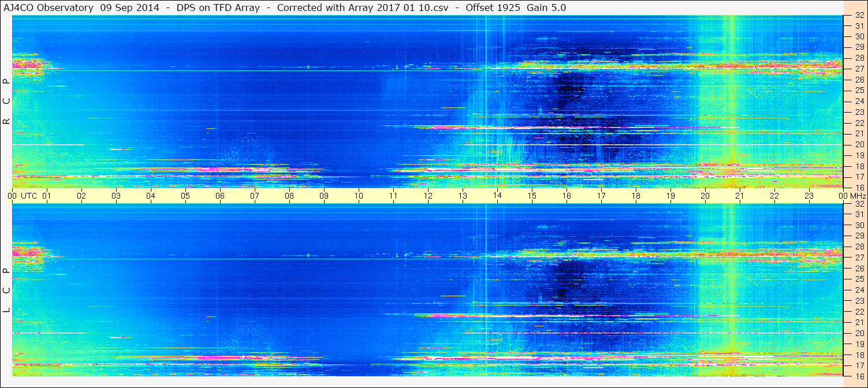Click the 24 MHz label in LCP panel
This screenshot has height=388, width=868.
coord(859,290)
